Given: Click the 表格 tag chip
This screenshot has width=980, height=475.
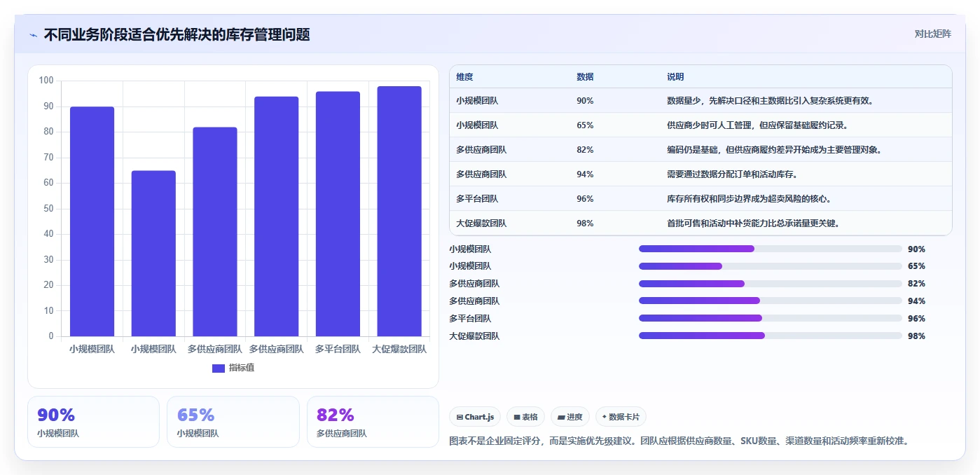Looking at the screenshot, I should tap(525, 417).
